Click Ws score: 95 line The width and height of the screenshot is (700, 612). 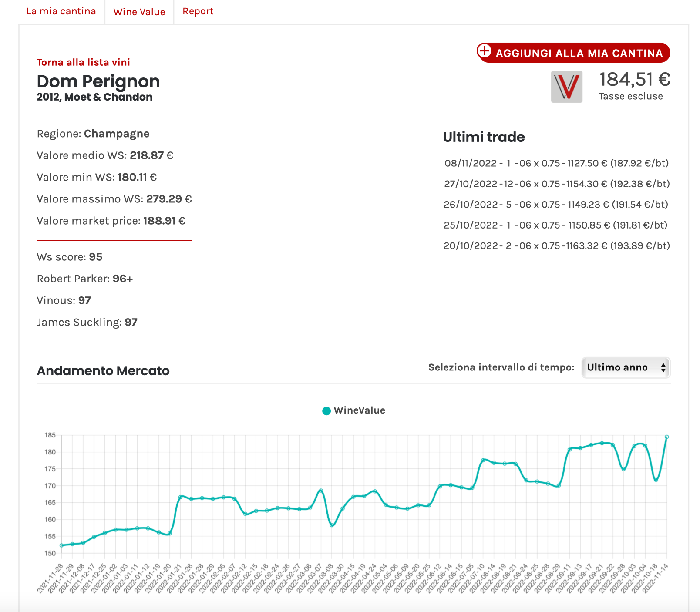point(70,257)
